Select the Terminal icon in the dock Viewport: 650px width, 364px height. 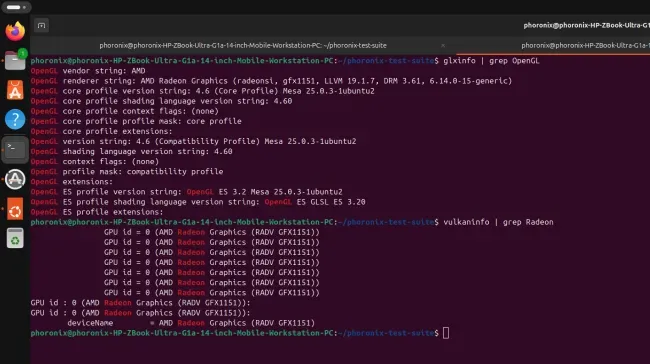(x=15, y=149)
